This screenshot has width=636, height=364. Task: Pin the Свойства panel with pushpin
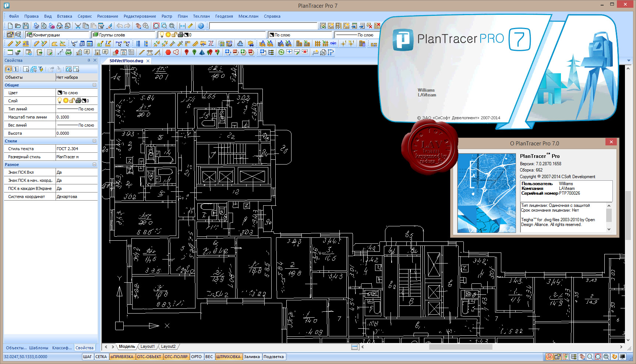89,60
